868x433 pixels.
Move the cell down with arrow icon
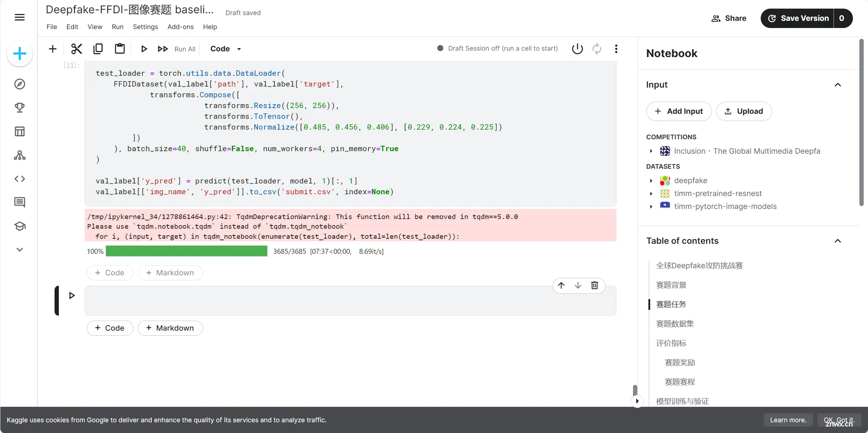tap(578, 285)
